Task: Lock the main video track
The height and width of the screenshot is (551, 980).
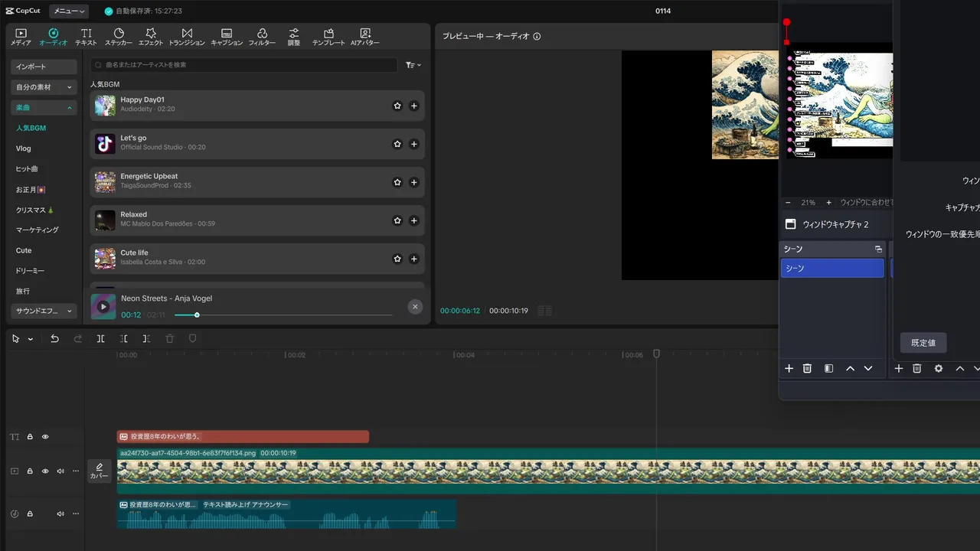Action: coord(30,471)
